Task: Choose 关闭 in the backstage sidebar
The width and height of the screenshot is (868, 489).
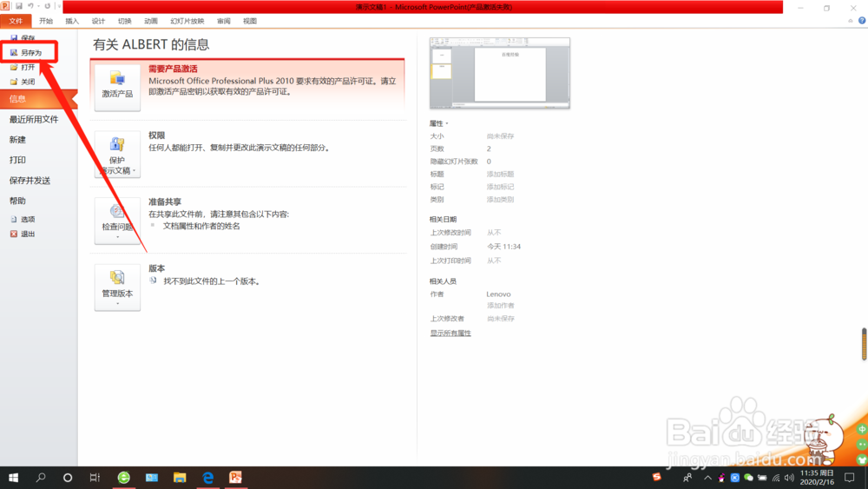Action: point(23,82)
